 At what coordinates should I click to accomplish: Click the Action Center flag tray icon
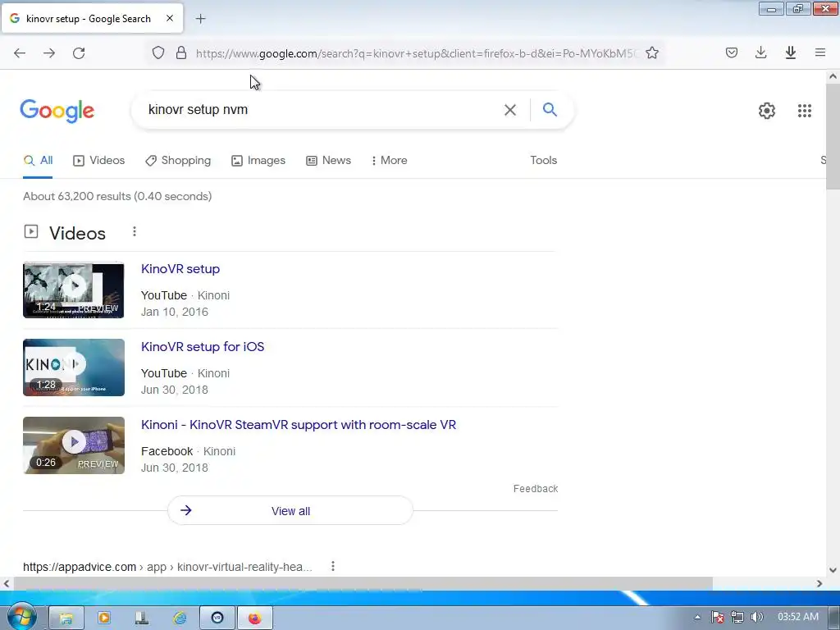(x=717, y=617)
